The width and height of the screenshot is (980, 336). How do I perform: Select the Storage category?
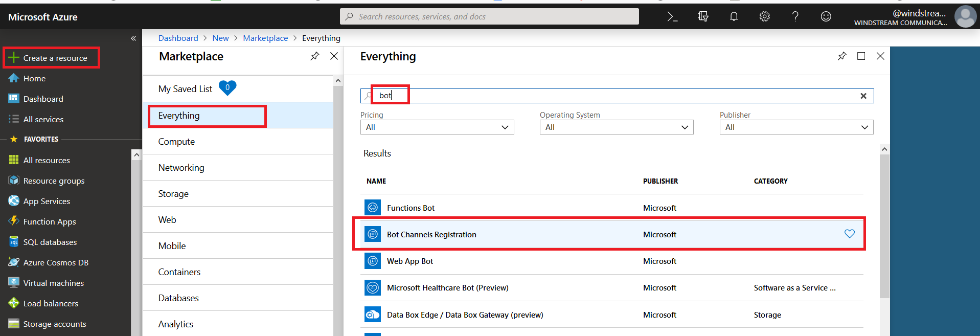tap(238, 194)
